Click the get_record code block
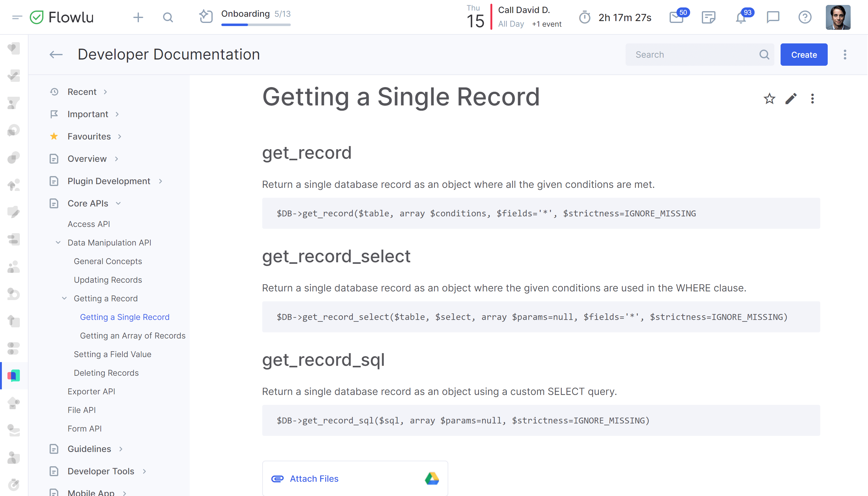Image resolution: width=868 pixels, height=496 pixels. [541, 213]
